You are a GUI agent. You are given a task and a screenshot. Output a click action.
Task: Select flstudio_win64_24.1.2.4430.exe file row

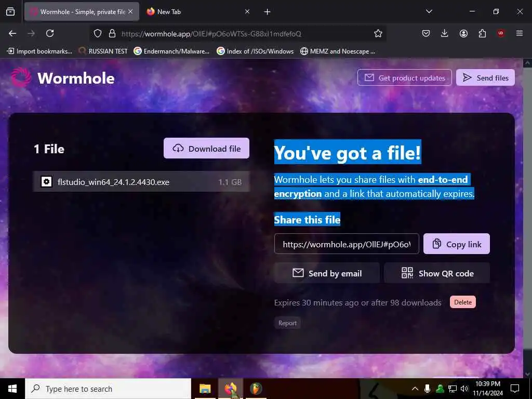tap(141, 182)
